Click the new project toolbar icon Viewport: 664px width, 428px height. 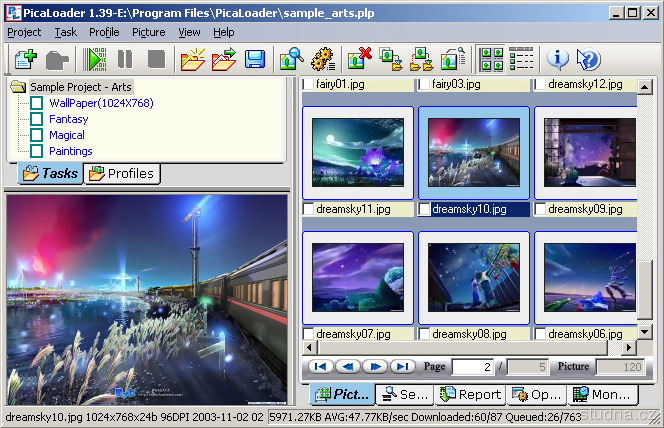coord(24,58)
